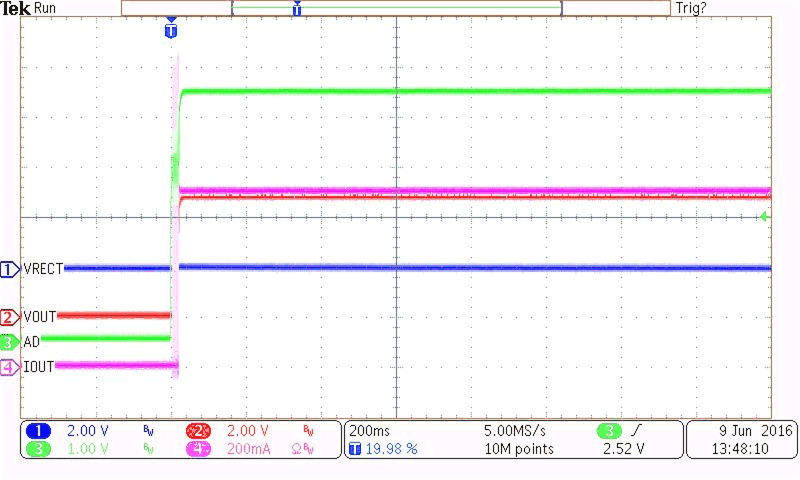The image size is (800, 480).
Task: Click the VOUT waveform label
Action: (40, 317)
